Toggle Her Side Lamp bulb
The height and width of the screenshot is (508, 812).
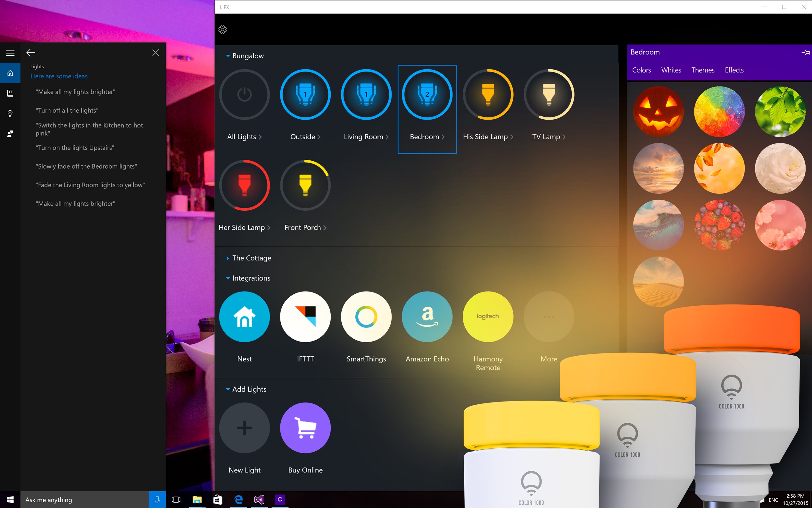point(244,185)
